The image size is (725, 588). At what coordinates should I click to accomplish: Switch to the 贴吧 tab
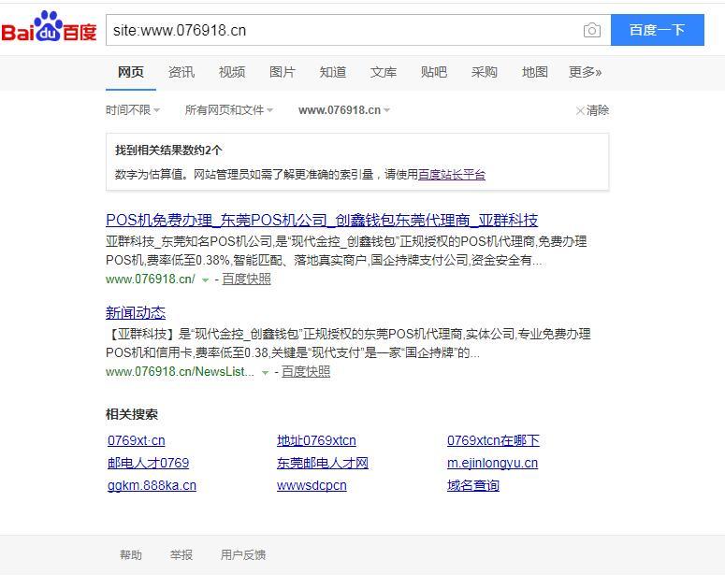pyautogui.click(x=434, y=72)
